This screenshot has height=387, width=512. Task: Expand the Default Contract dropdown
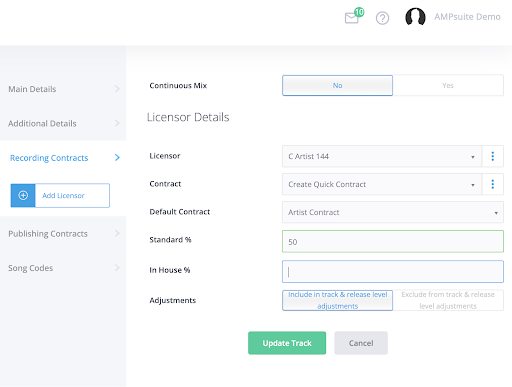[x=393, y=212]
